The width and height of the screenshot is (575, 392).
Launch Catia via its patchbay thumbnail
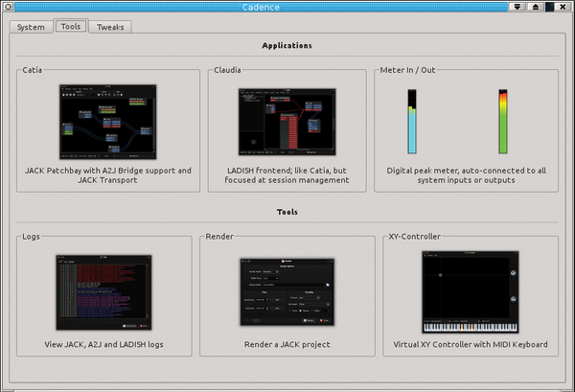click(x=108, y=122)
